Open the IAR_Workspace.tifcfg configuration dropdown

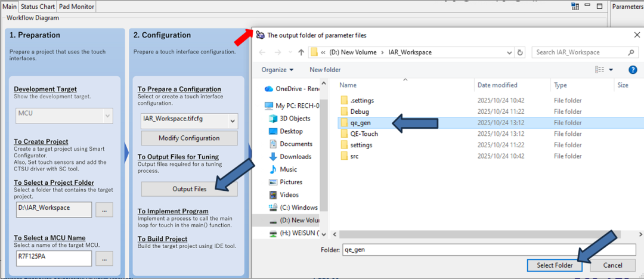[233, 121]
